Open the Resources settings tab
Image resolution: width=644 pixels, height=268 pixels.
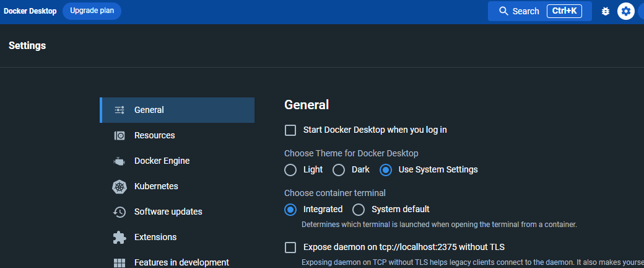[177, 135]
